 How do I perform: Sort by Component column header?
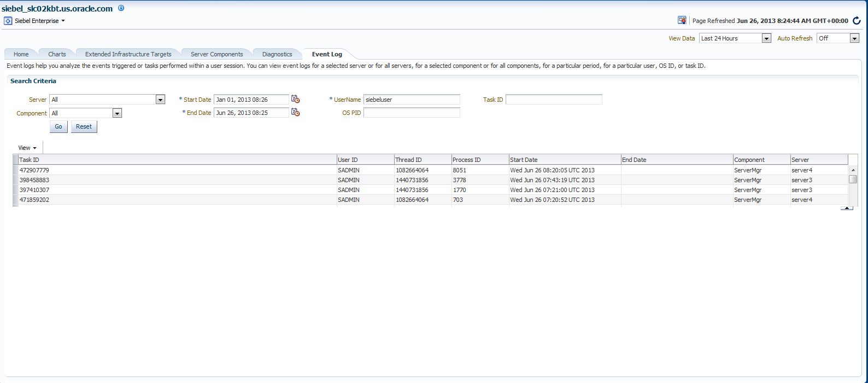point(761,160)
